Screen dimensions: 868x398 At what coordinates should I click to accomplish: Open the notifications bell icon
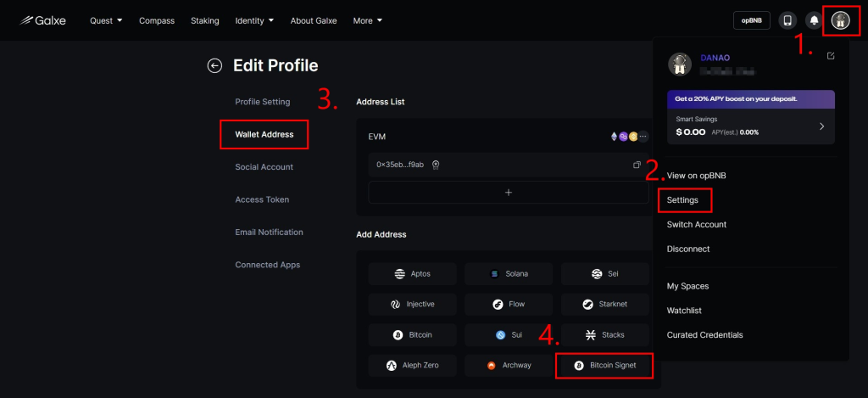coord(814,20)
